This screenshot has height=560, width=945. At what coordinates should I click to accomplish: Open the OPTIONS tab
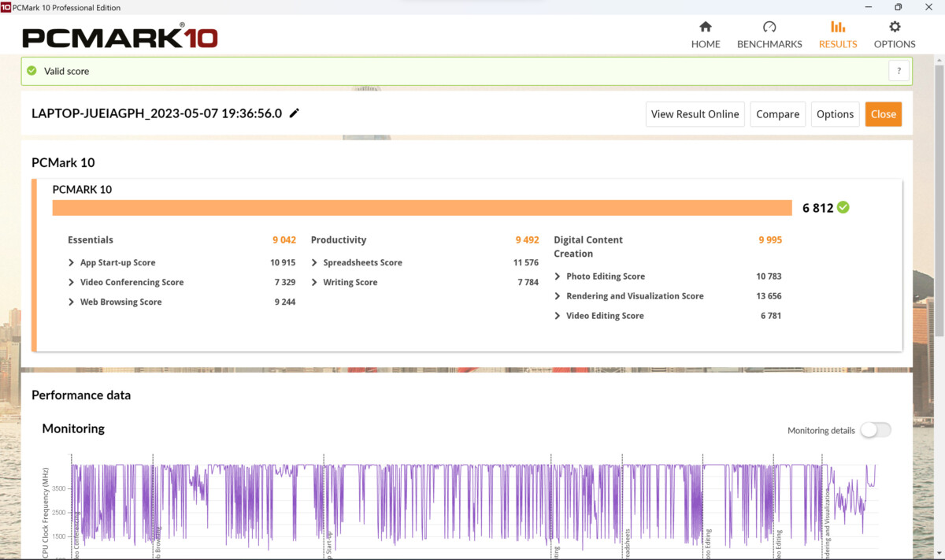895,35
